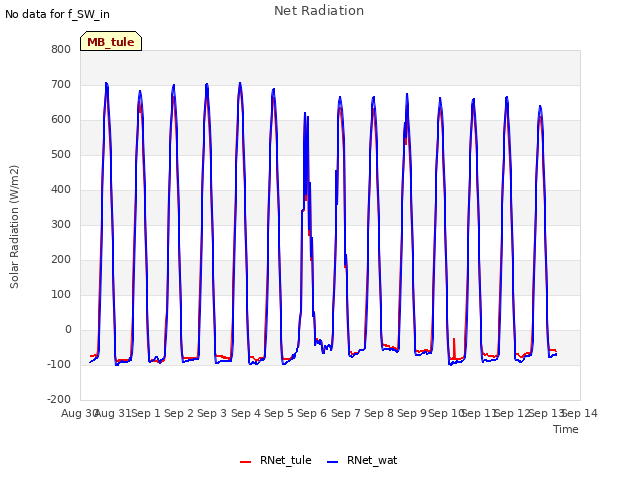Click the red RNet_tule legend line
Screen dimensions: 640x480
(x=245, y=462)
